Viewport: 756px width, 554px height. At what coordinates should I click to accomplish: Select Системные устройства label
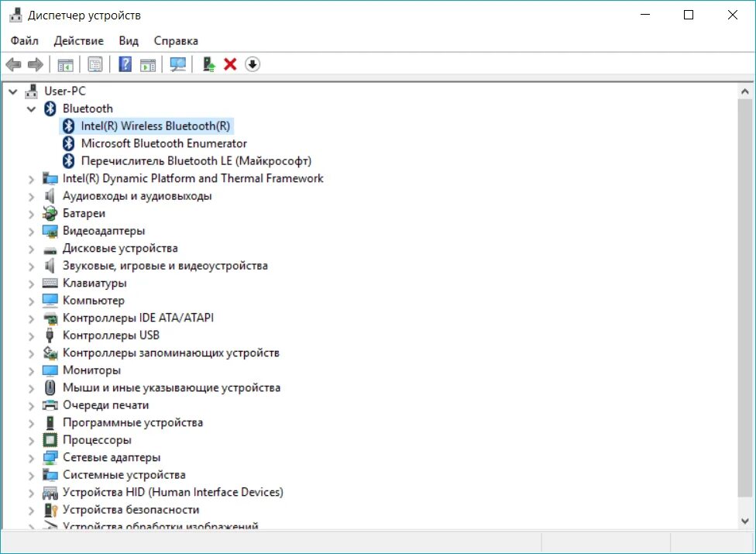click(124, 475)
